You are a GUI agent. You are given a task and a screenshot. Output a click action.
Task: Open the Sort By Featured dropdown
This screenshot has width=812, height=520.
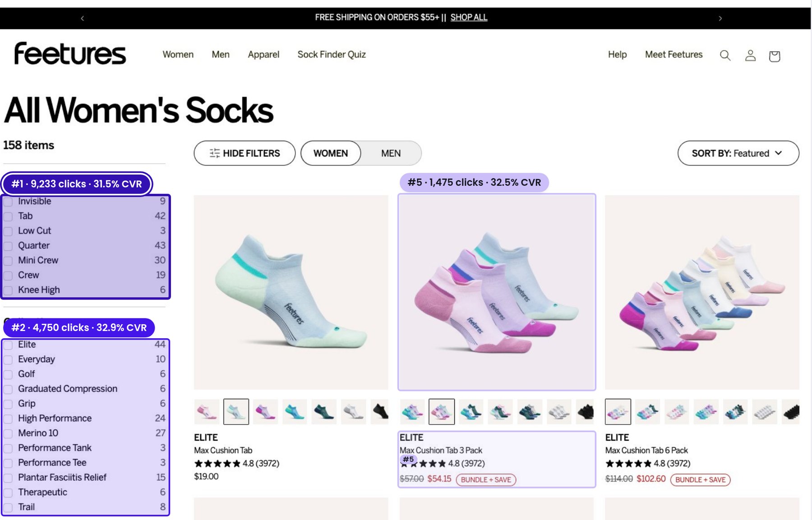(x=738, y=153)
